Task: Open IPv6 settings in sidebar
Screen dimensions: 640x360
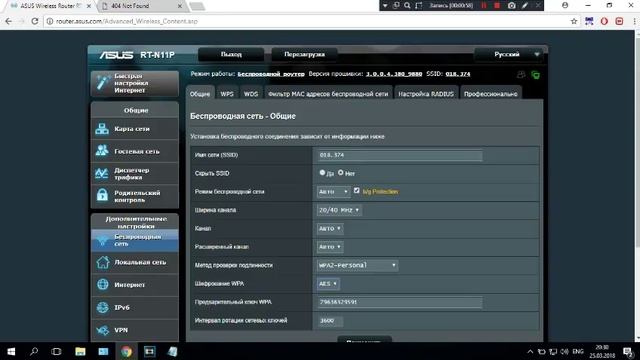Action: point(135,307)
